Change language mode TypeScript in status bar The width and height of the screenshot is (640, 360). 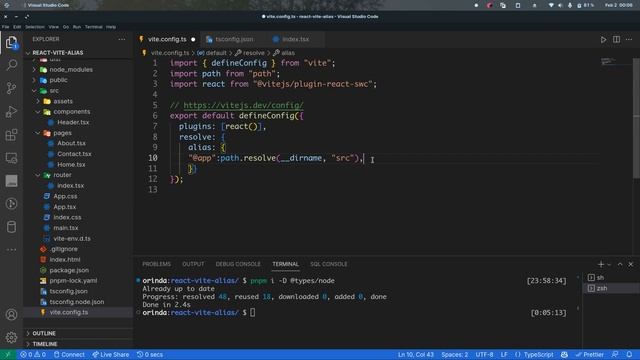pyautogui.click(x=538, y=354)
